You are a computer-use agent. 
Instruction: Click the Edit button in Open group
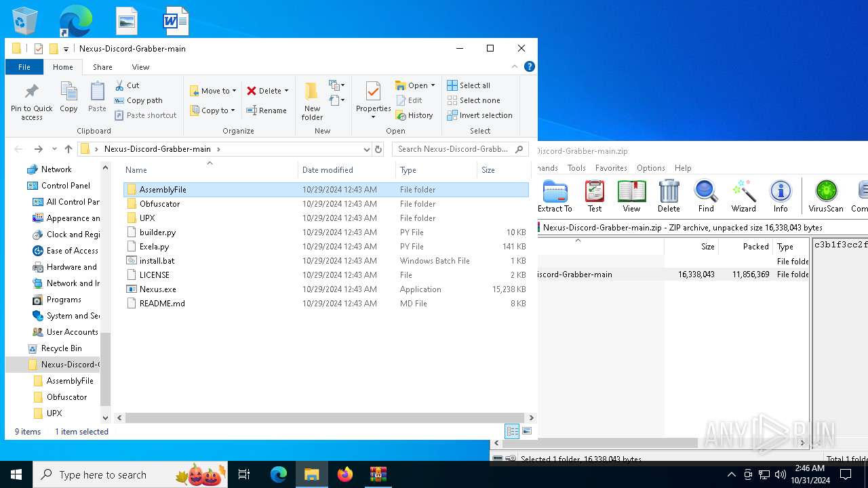click(x=410, y=100)
